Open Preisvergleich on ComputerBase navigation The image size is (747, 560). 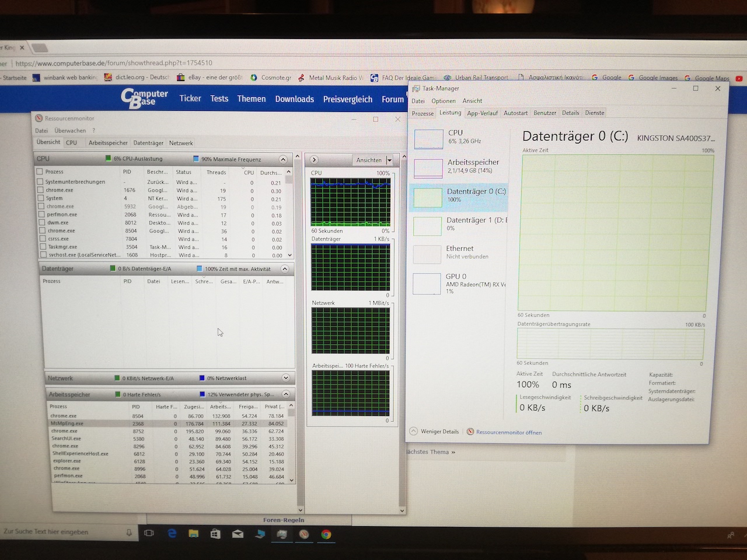click(x=348, y=99)
